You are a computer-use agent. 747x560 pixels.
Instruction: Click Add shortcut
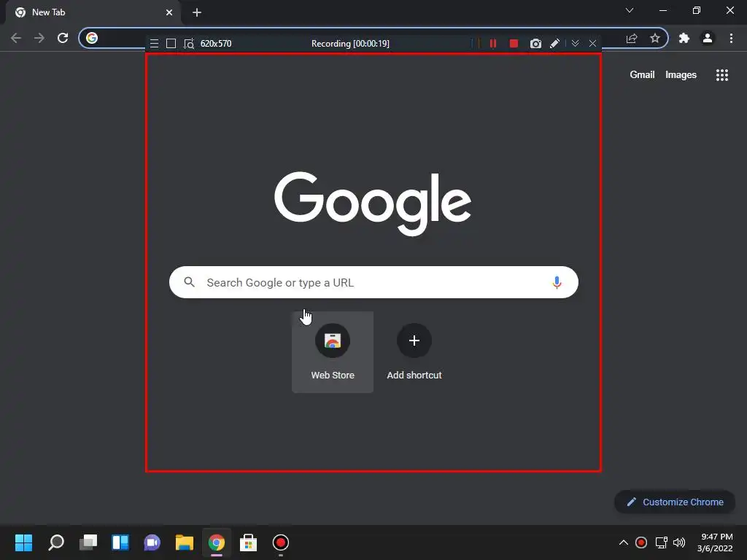point(414,352)
